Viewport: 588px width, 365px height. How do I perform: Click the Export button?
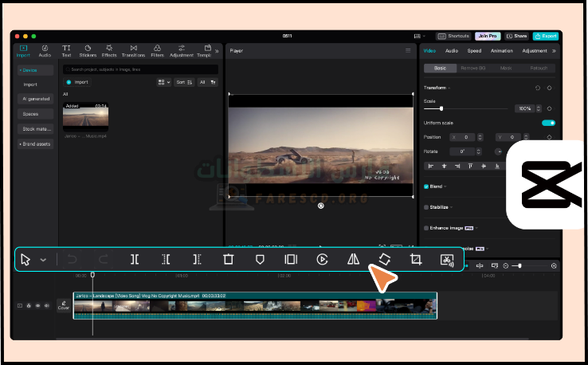546,36
